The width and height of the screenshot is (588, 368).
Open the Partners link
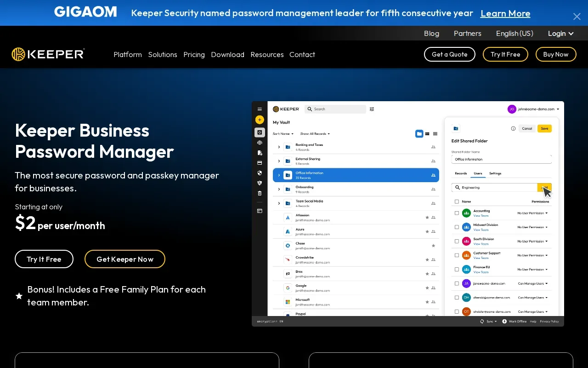coord(467,33)
